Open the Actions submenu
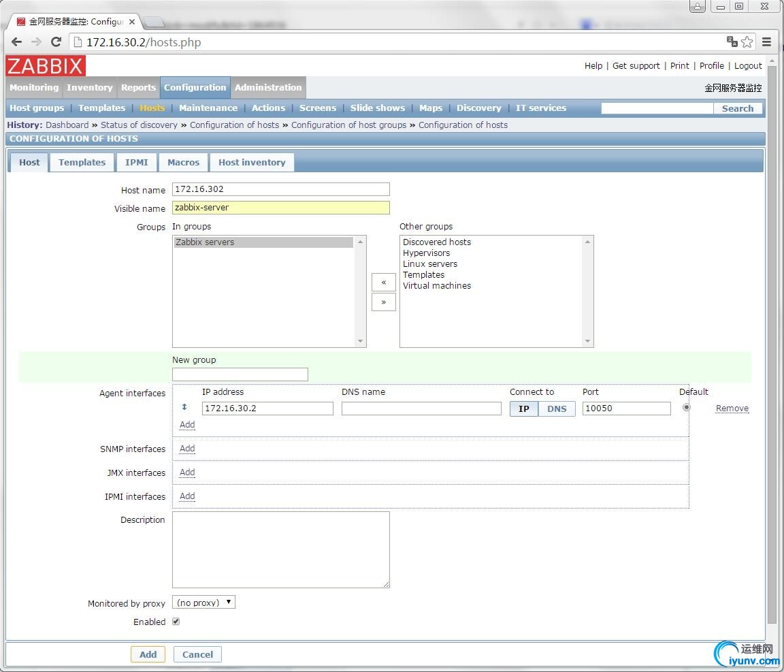The height and width of the screenshot is (672, 784). [x=268, y=108]
